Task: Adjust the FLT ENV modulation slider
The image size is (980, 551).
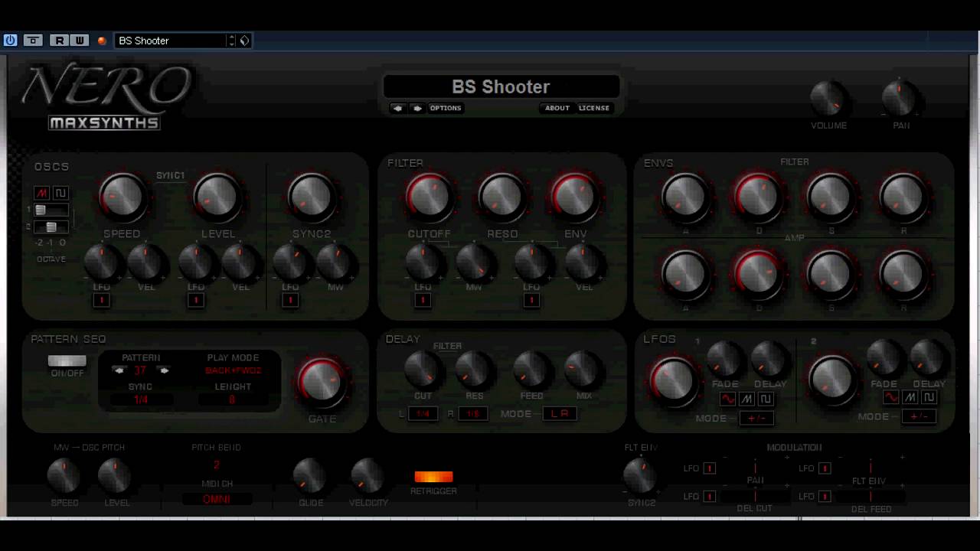Action: 870,468
